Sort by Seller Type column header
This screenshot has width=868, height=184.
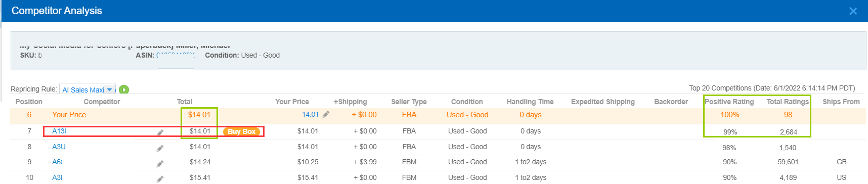coord(409,102)
